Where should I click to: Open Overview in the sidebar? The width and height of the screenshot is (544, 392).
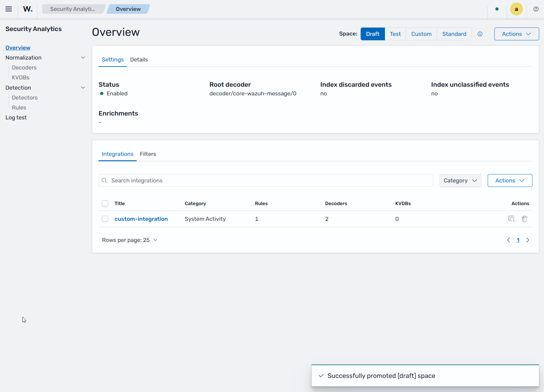pos(18,48)
